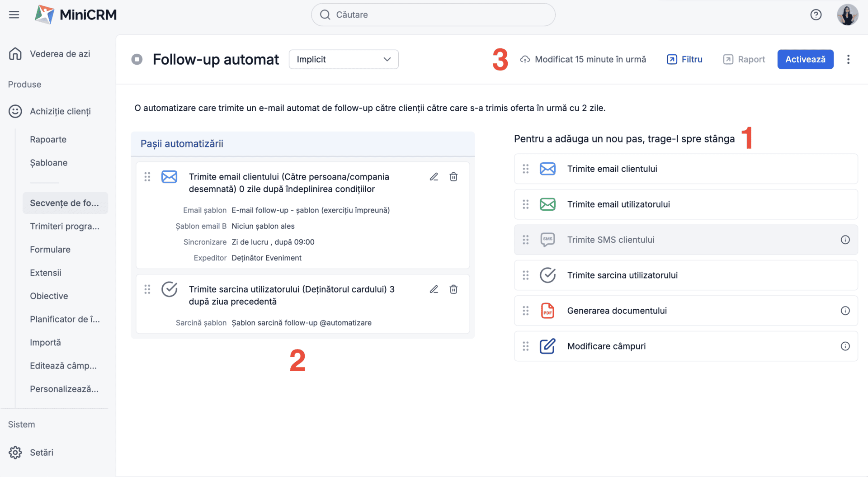The width and height of the screenshot is (868, 477).
Task: Click the Niciun șablon ales value
Action: point(263,226)
